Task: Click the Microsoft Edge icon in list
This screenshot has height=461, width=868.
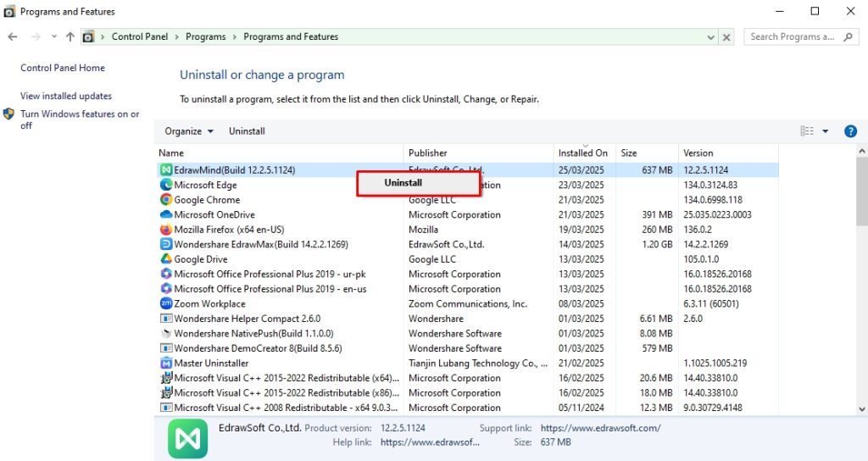Action: [165, 185]
